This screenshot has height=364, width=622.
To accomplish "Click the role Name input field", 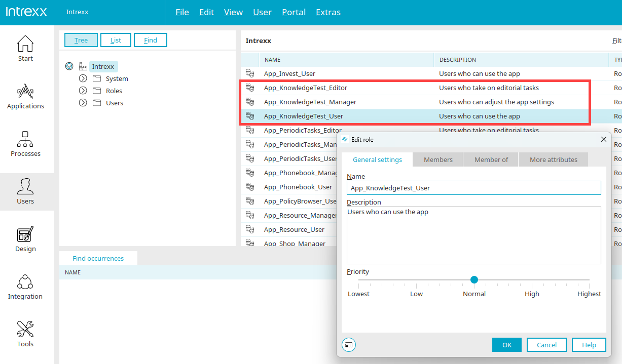I will pos(474,188).
